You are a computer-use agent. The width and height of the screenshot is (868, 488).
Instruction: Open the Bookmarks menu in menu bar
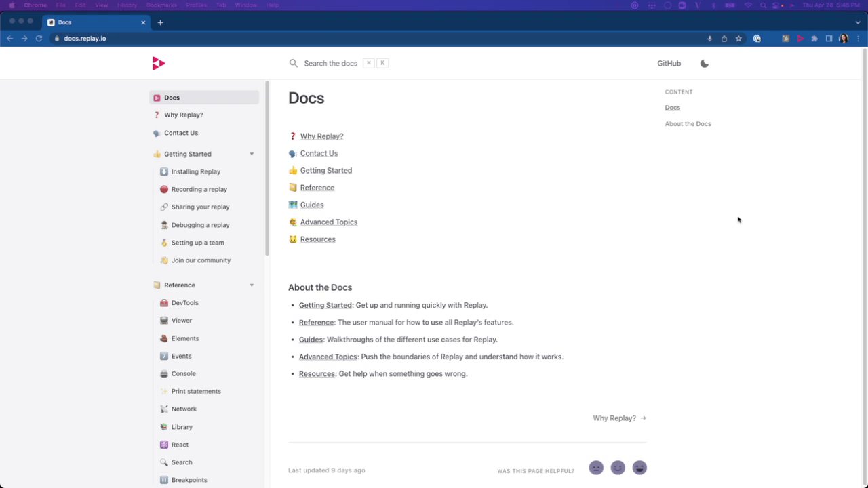pos(161,5)
